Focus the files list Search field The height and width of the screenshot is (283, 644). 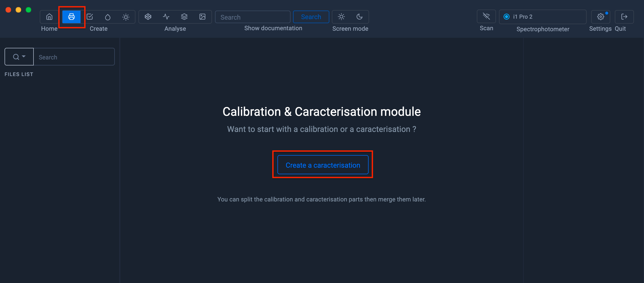(74, 57)
